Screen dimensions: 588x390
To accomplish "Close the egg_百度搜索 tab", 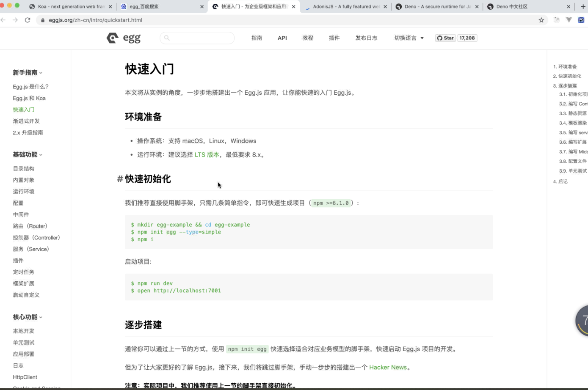I will coord(202,7).
